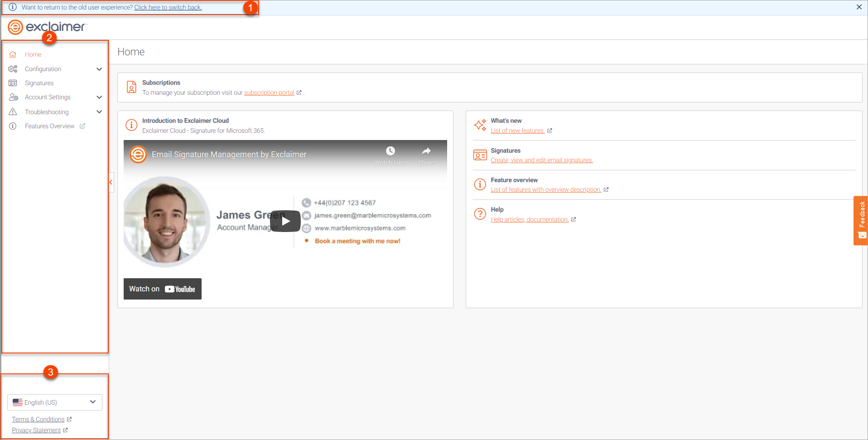Screen dimensions: 868x440
Task: Click the Watch later clock icon
Action: click(390, 151)
